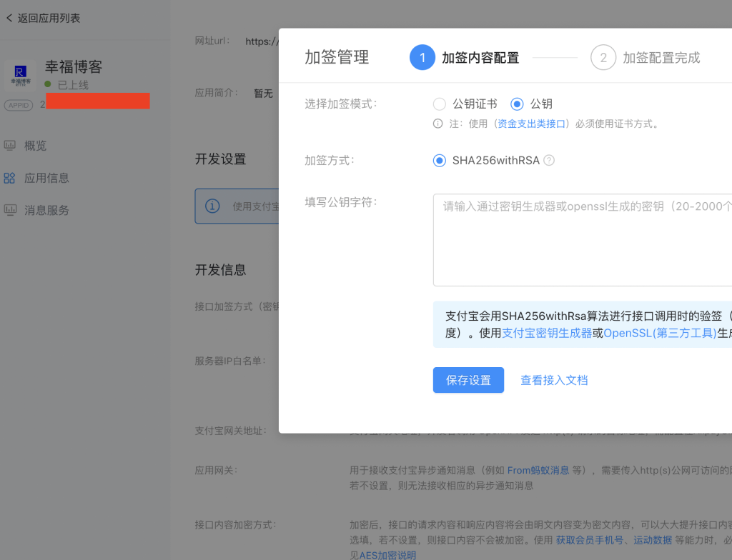Click the 消息服务 icon in sidebar
Image resolution: width=732 pixels, height=560 pixels.
(10, 210)
